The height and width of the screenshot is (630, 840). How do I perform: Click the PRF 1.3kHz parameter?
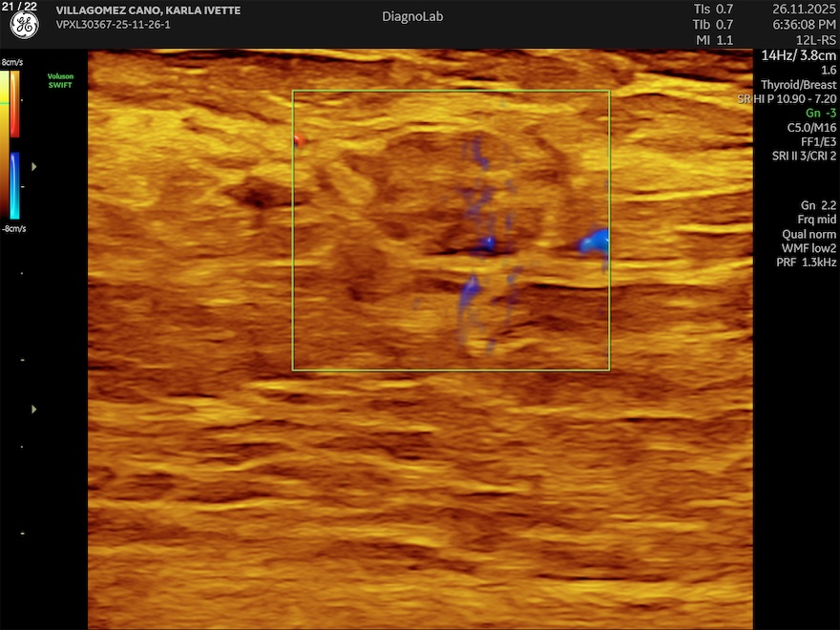tap(808, 262)
